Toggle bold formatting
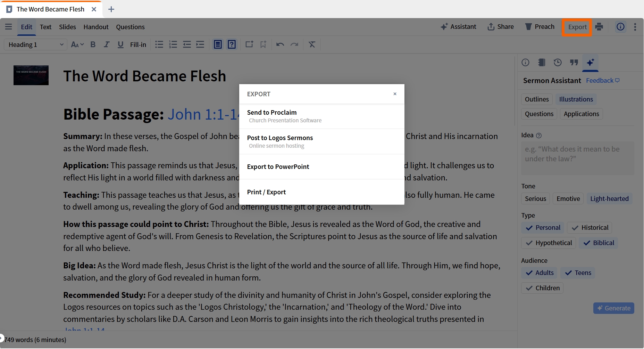The height and width of the screenshot is (349, 644). (93, 44)
